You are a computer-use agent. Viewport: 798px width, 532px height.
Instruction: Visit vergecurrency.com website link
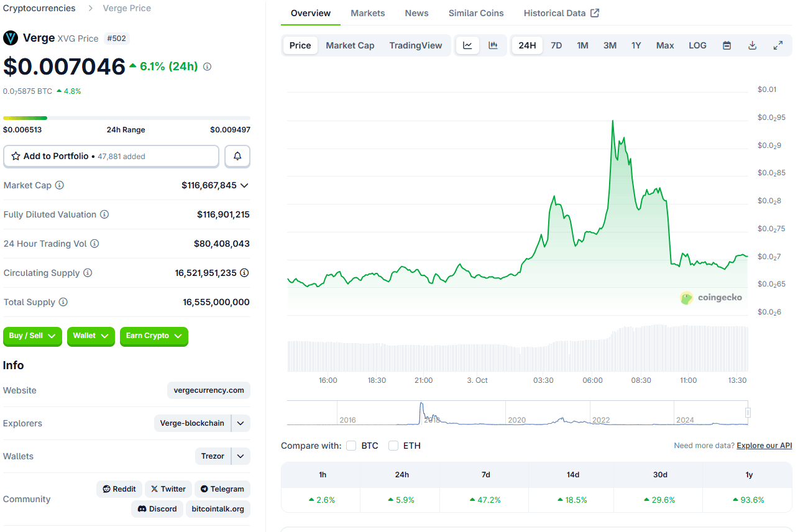pyautogui.click(x=208, y=390)
